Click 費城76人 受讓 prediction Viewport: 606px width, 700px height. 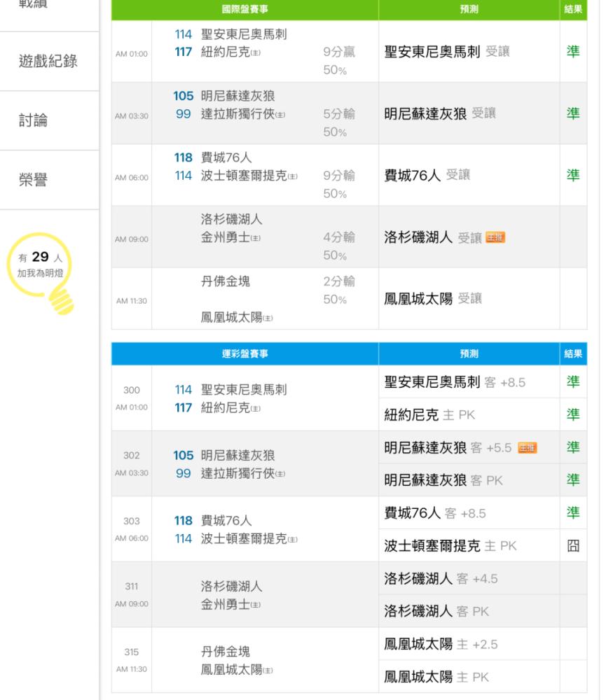427,175
